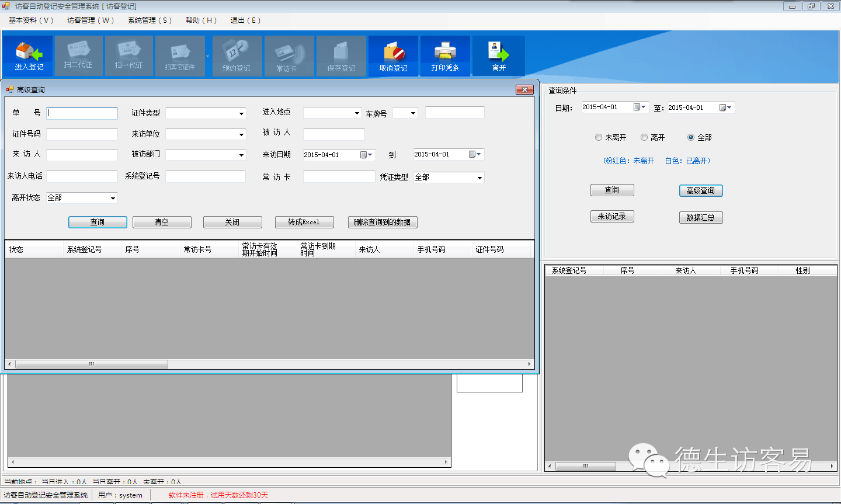This screenshot has height=504, width=841.
Task: Expand the 进入地点 dropdown
Action: pos(357,113)
